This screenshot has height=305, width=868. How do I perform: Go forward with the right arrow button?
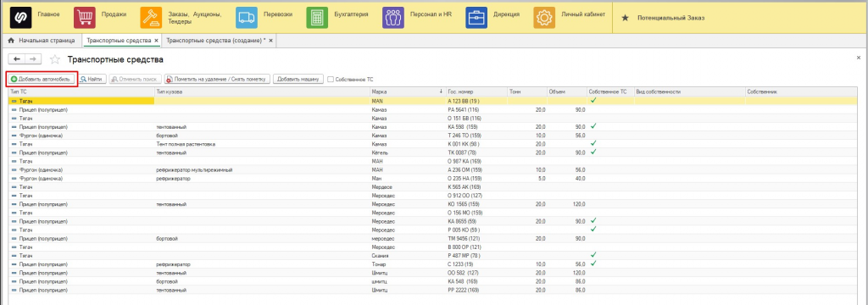pyautogui.click(x=32, y=59)
